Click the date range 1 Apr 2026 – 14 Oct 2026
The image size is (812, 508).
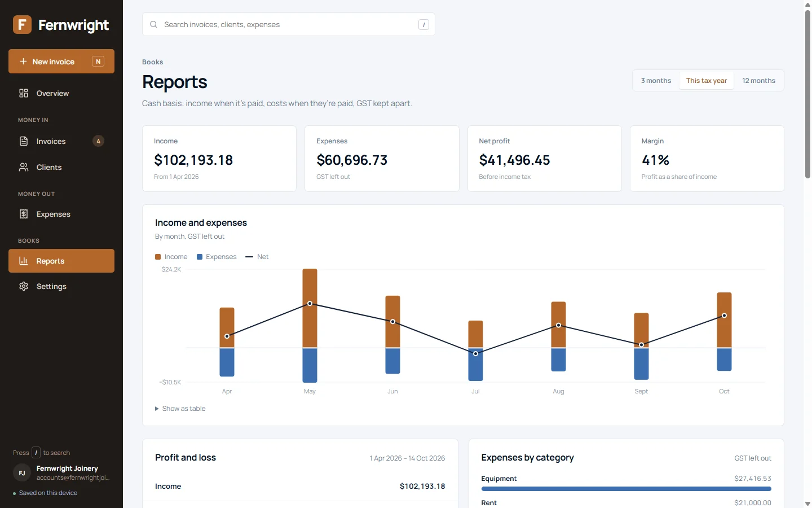click(x=407, y=458)
